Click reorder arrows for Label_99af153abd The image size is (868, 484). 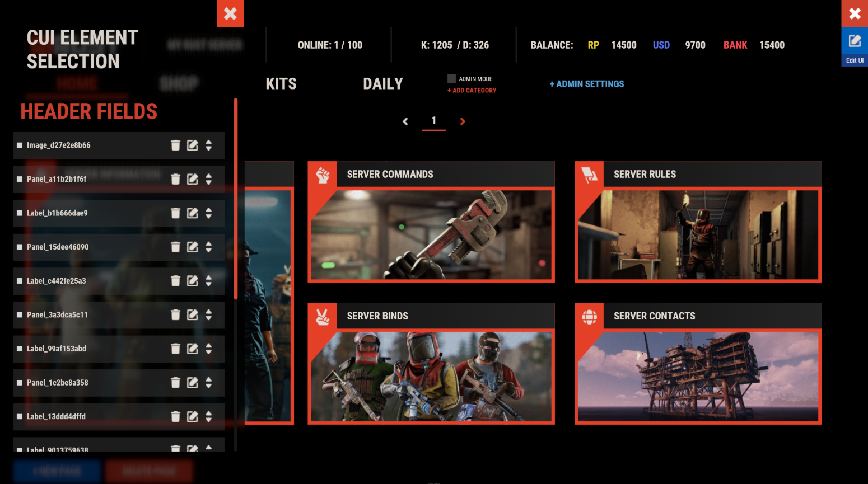(x=209, y=349)
